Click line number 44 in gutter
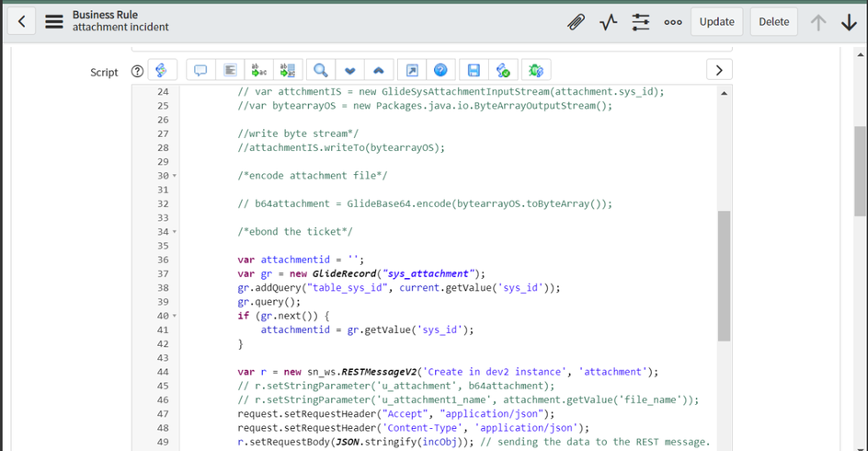The width and height of the screenshot is (868, 451). click(x=163, y=372)
